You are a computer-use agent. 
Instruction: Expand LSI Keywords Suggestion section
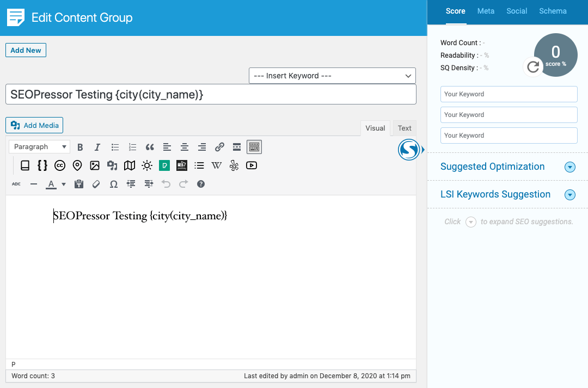[x=569, y=195]
